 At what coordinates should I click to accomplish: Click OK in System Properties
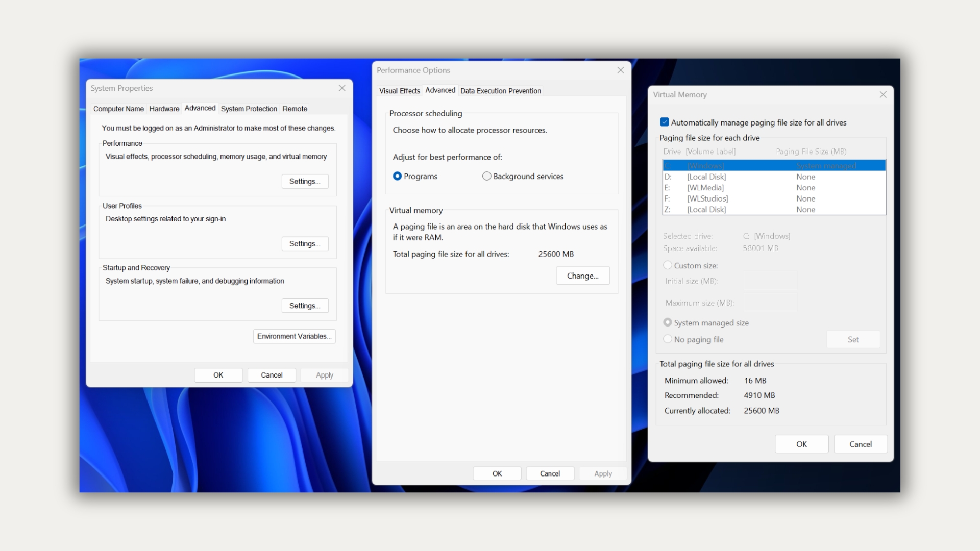coord(218,375)
